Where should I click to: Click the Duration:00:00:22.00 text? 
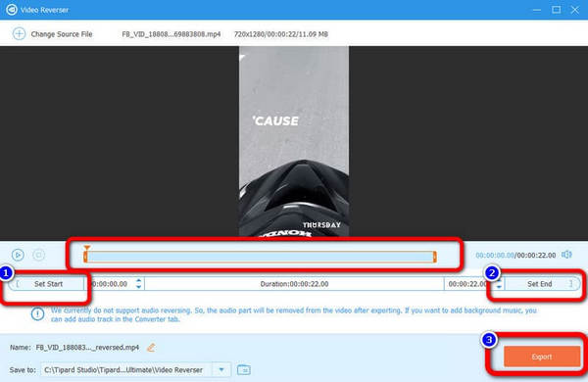point(294,284)
